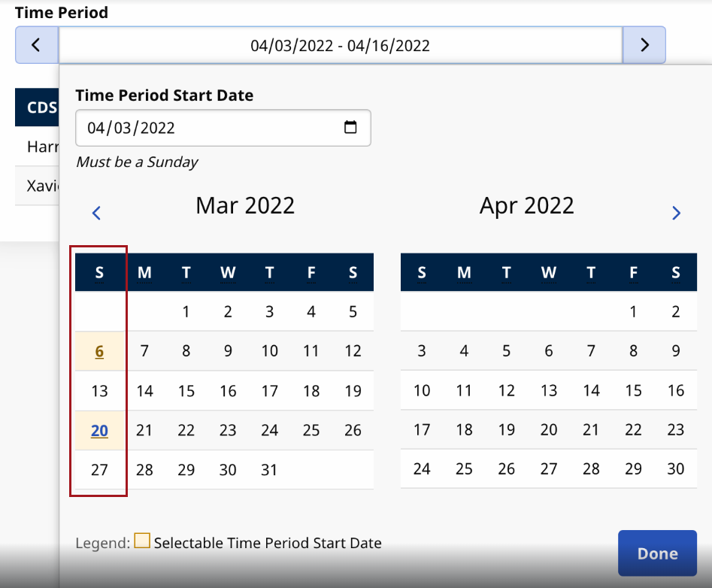Open the native date picker calendar icon
712x588 pixels.
[350, 128]
